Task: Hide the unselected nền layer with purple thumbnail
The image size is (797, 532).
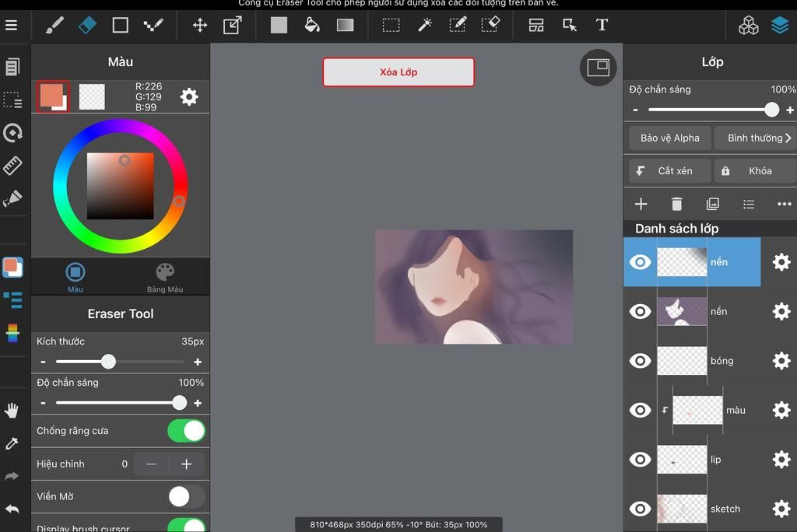Action: click(x=640, y=311)
